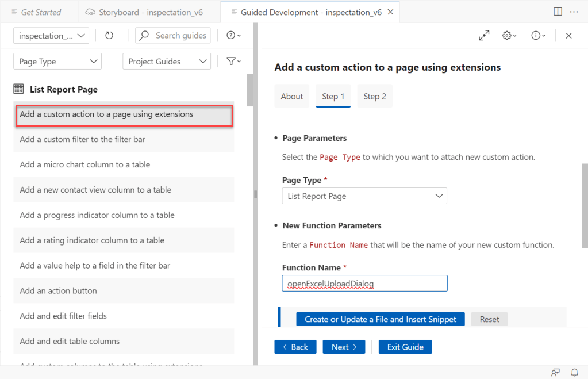The width and height of the screenshot is (588, 379).
Task: Click the Function Name input field
Action: (364, 284)
